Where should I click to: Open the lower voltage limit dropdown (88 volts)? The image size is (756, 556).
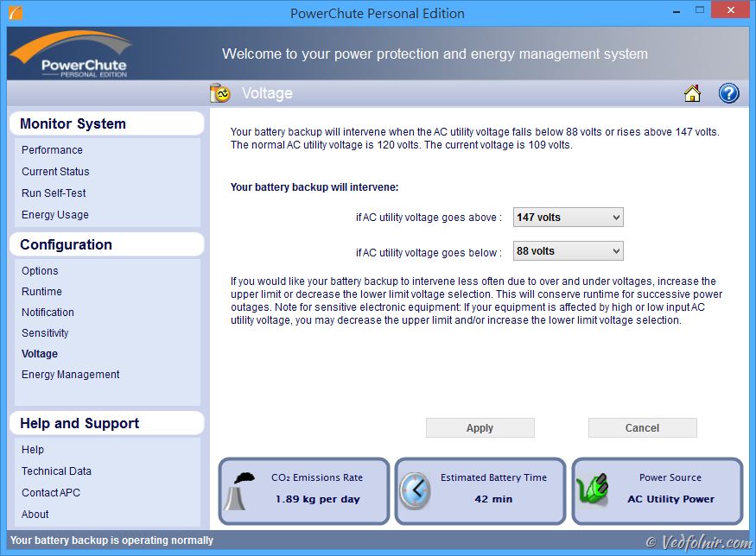[x=568, y=251]
